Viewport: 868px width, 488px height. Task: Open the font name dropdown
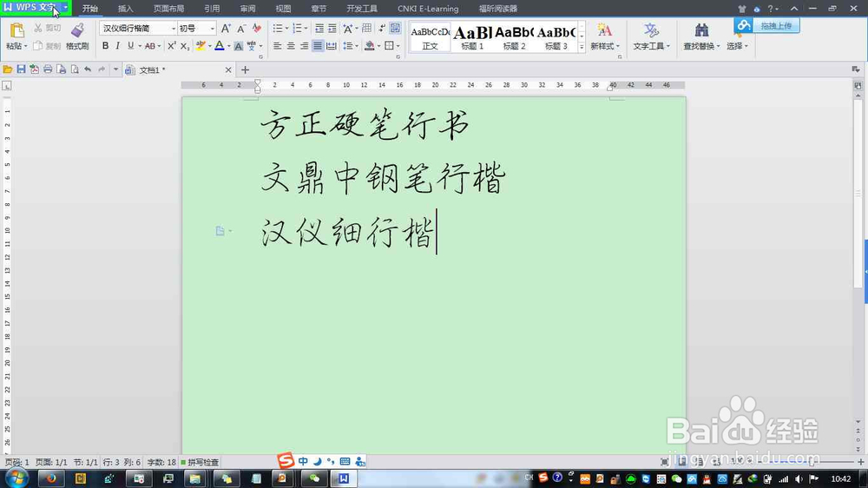(174, 29)
